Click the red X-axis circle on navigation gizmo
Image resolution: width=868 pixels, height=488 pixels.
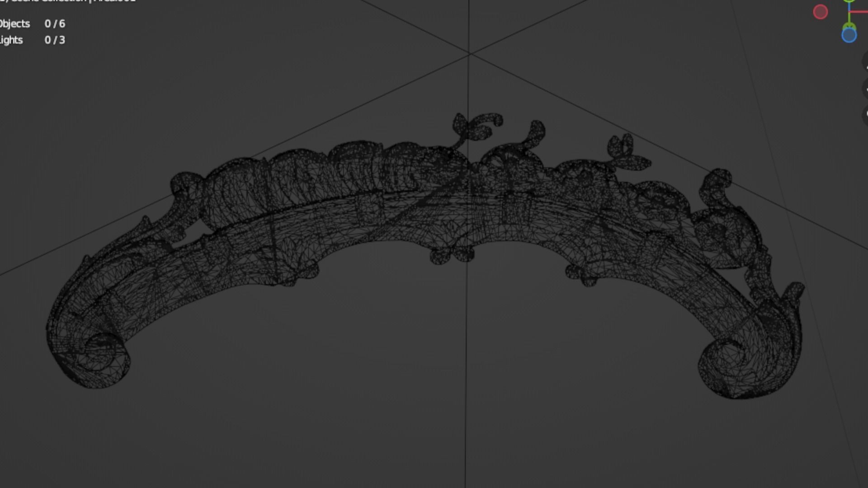tap(820, 12)
